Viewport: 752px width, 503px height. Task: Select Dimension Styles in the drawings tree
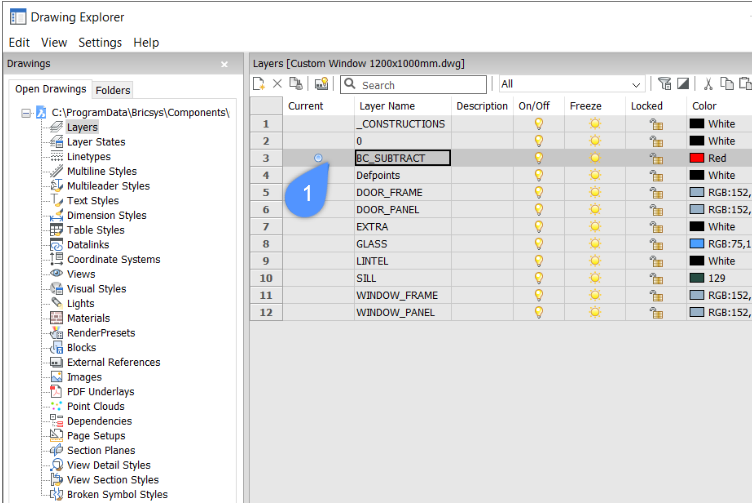[x=106, y=215]
